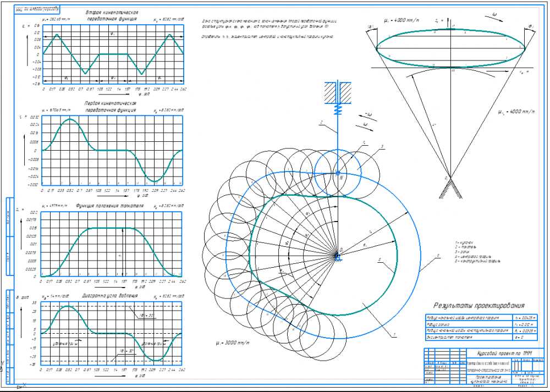Viewport: 550px width, 392px height.
Task: Click the ω rotation arrow near the ellipse diagram
Action: click(x=494, y=17)
